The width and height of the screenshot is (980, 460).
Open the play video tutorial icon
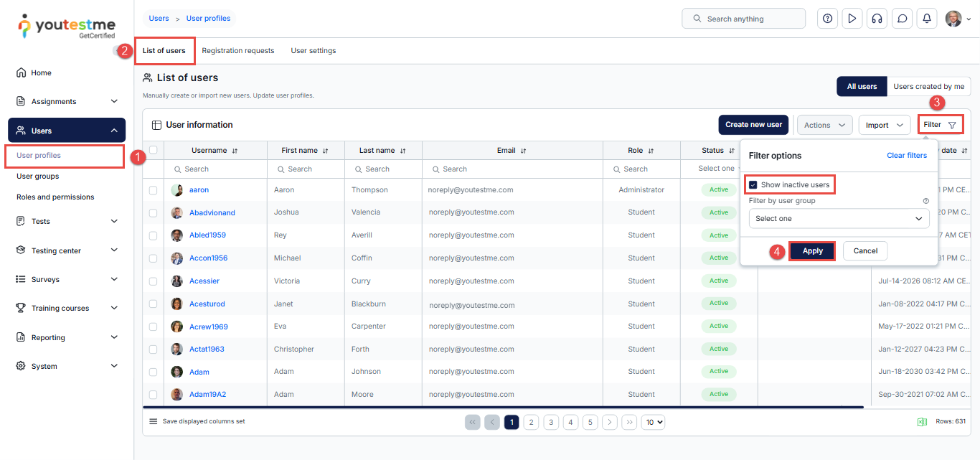pos(852,19)
